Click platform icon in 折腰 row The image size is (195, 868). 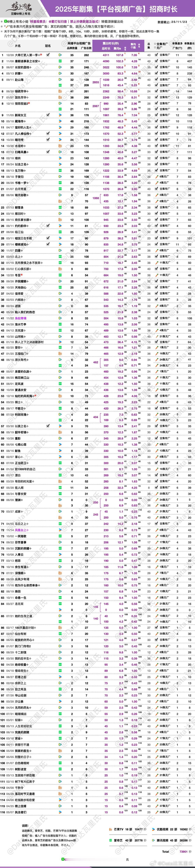pyautogui.click(x=60, y=73)
